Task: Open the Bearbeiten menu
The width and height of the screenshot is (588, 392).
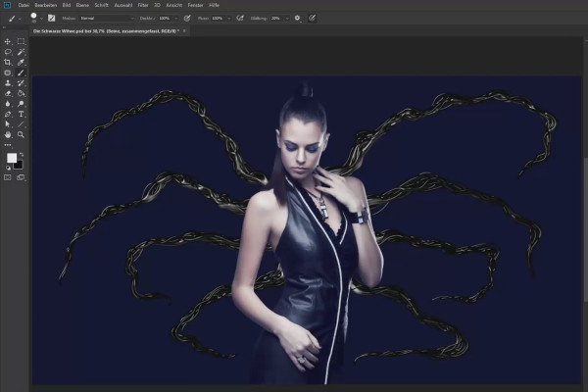Action: [x=45, y=5]
